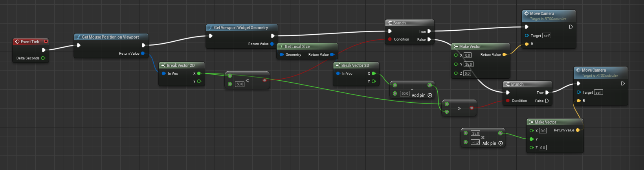The height and width of the screenshot is (170, 644).
Task: Click the output pin of the multiply node
Action: [500, 133]
